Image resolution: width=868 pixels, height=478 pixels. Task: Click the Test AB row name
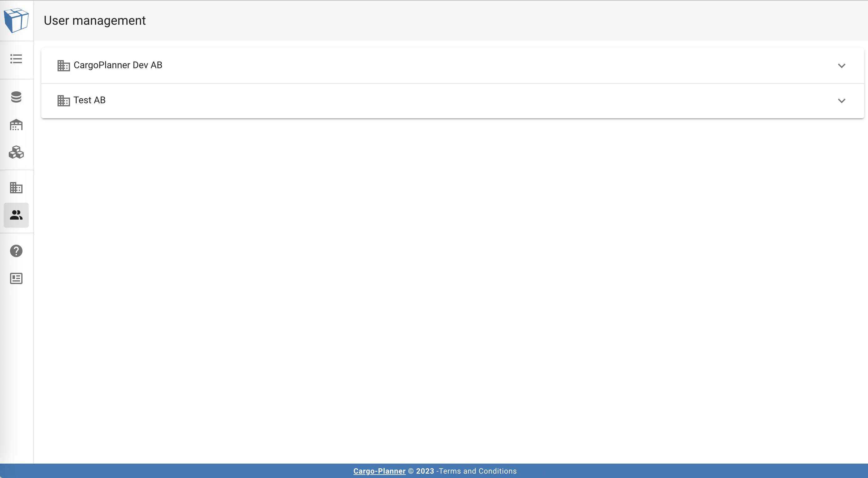coord(89,100)
